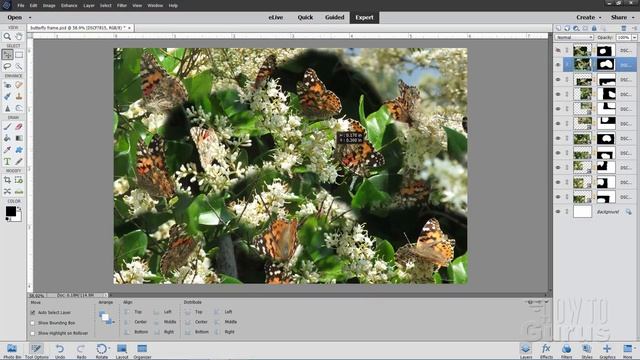Select the Pencil tool

coord(19,162)
